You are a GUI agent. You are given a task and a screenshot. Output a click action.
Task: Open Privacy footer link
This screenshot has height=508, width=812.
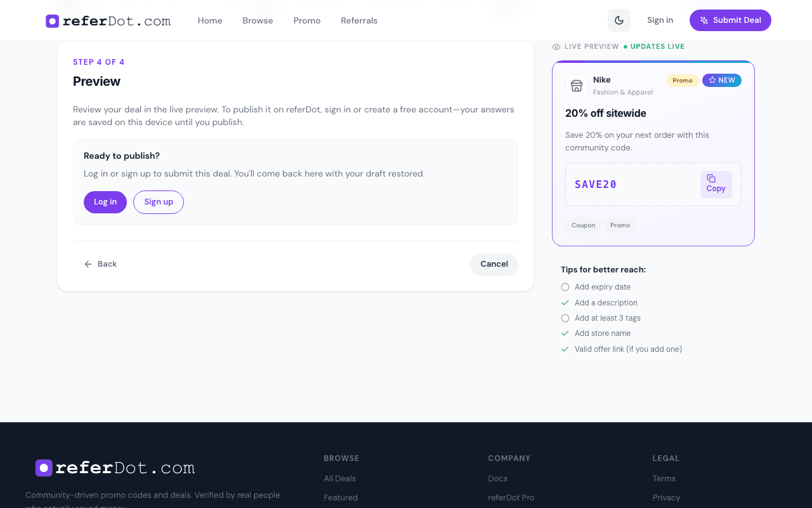[x=666, y=498]
